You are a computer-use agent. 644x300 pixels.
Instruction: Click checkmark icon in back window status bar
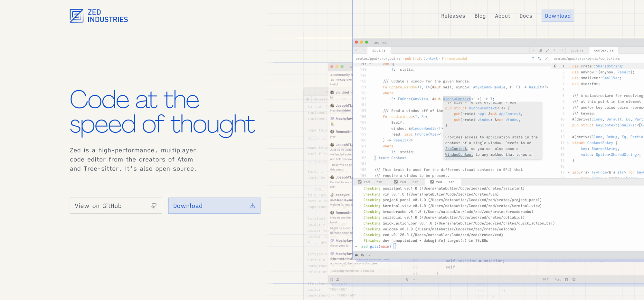pyautogui.click(x=414, y=279)
